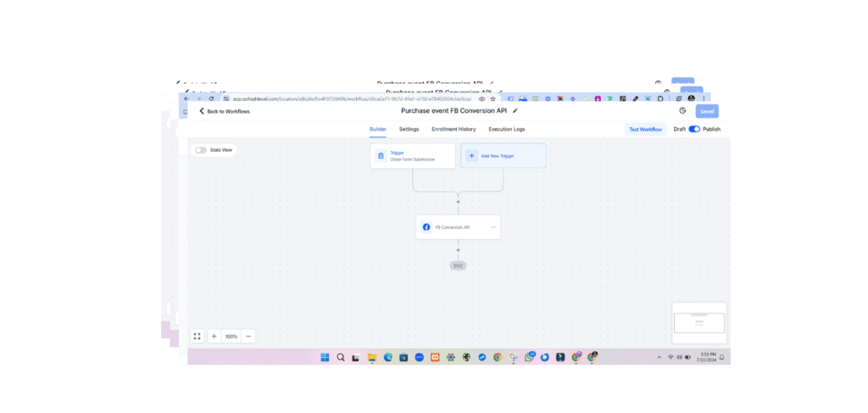This screenshot has width=868, height=413.
Task: Click the plus icon in Add New Trigger
Action: (471, 156)
